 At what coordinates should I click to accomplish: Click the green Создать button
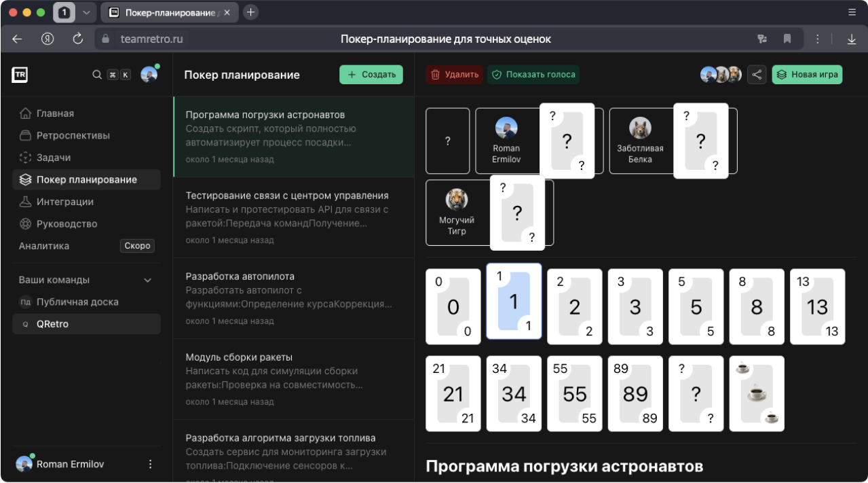371,75
